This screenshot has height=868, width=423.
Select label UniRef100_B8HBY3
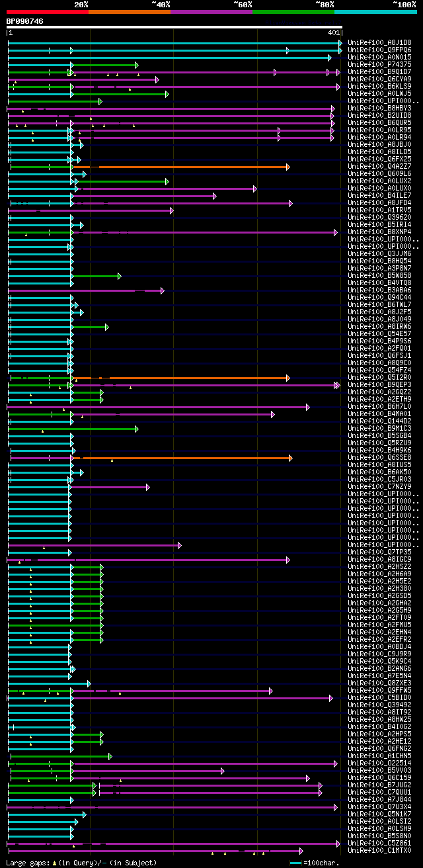379,108
